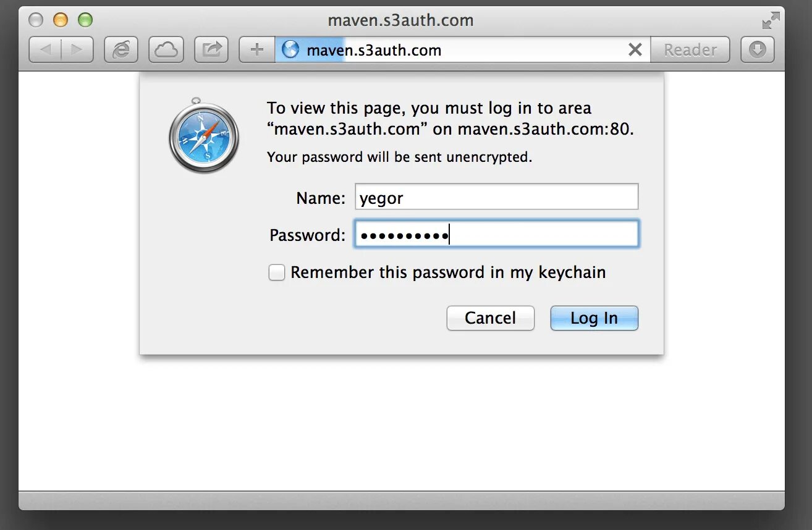Open the Share menu icon
The image size is (812, 530).
pos(211,49)
